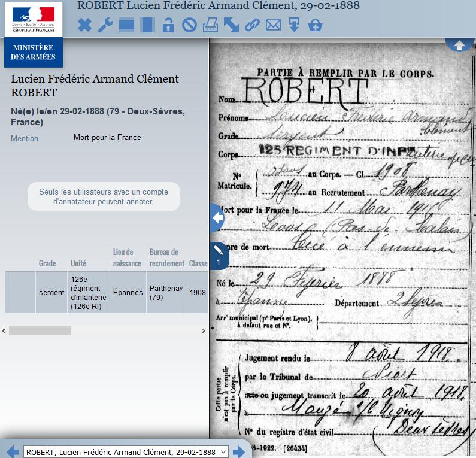Click the scanned military record image
This screenshot has width=476, height=458.
342,248
